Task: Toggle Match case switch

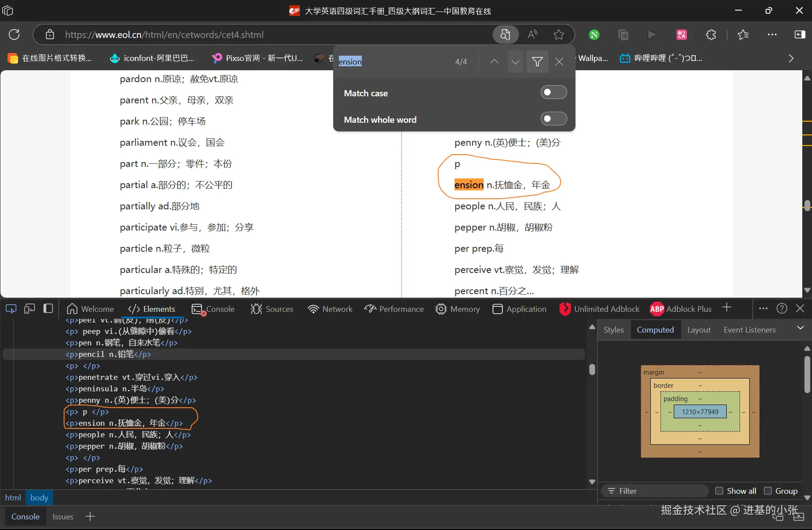Action: click(x=554, y=92)
